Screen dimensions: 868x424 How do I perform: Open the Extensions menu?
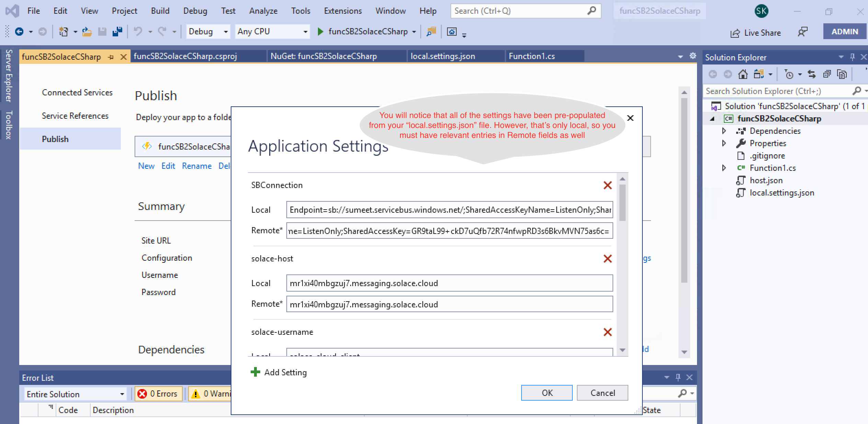tap(343, 11)
